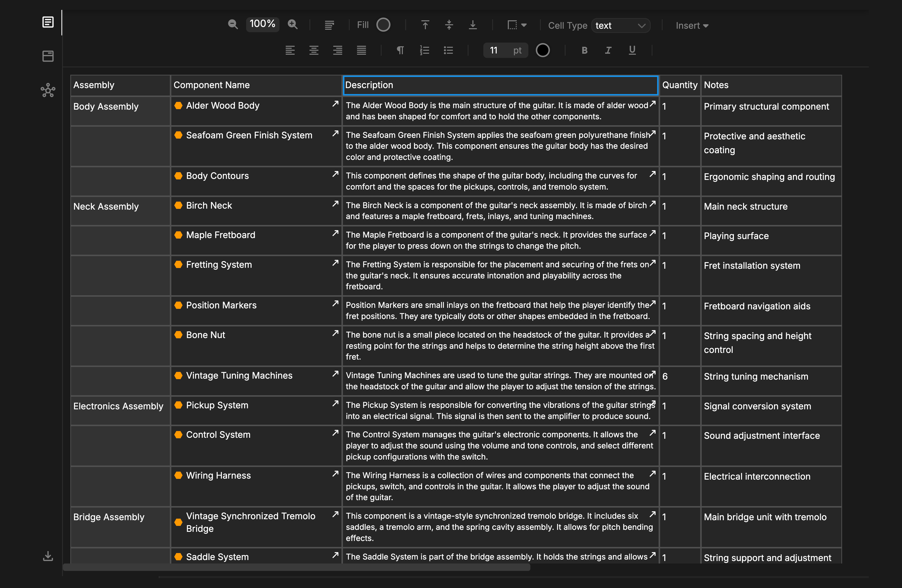Open the text color swatch
This screenshot has height=588, width=902.
tap(542, 50)
